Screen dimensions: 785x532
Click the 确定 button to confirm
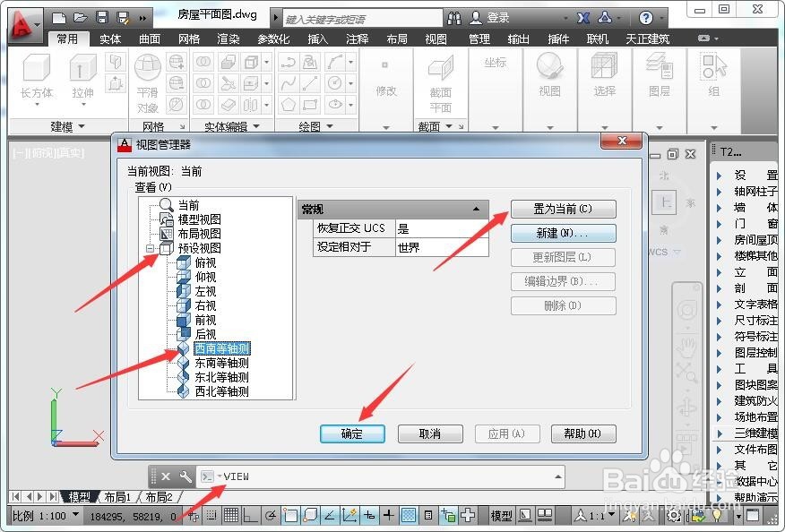point(352,433)
